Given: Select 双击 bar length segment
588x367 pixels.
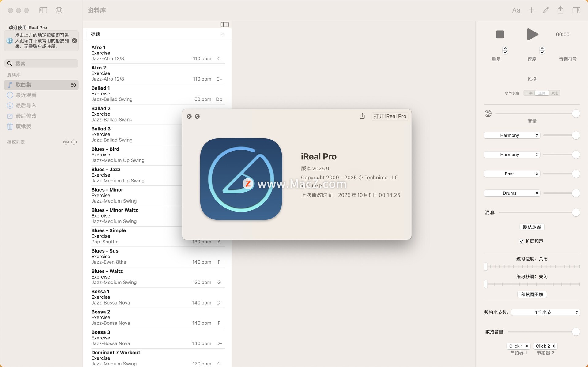Looking at the screenshot, I should (x=555, y=93).
